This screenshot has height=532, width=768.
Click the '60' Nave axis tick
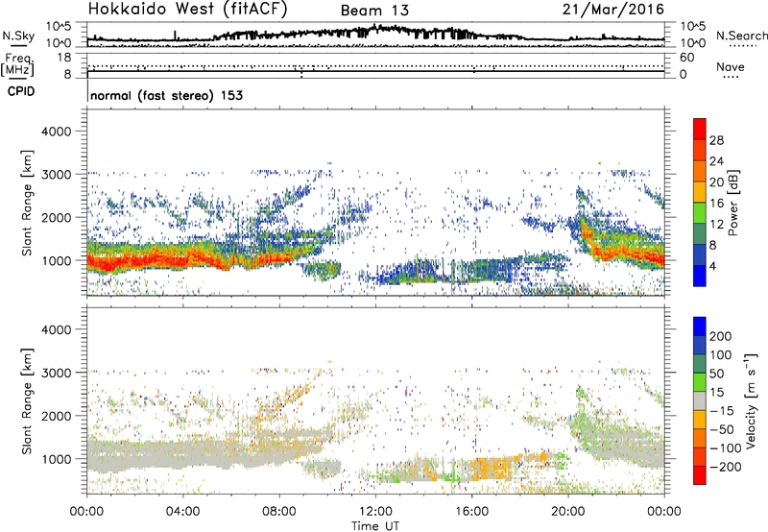[686, 58]
